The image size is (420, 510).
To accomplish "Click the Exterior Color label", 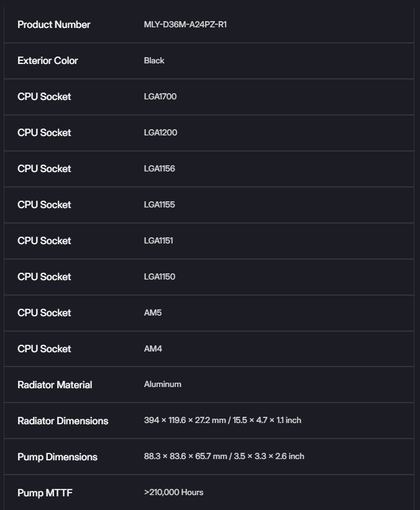I will [x=47, y=61].
